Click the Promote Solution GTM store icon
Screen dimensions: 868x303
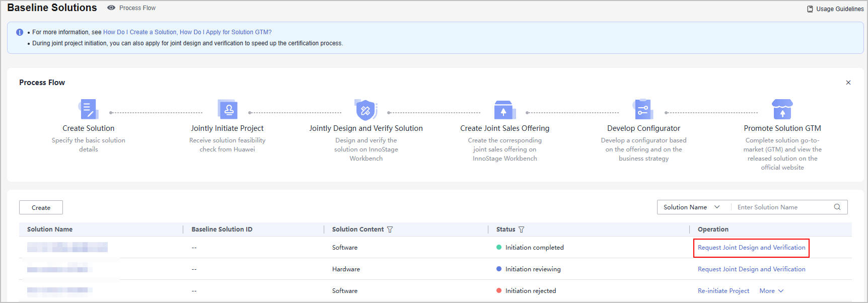pyautogui.click(x=782, y=109)
